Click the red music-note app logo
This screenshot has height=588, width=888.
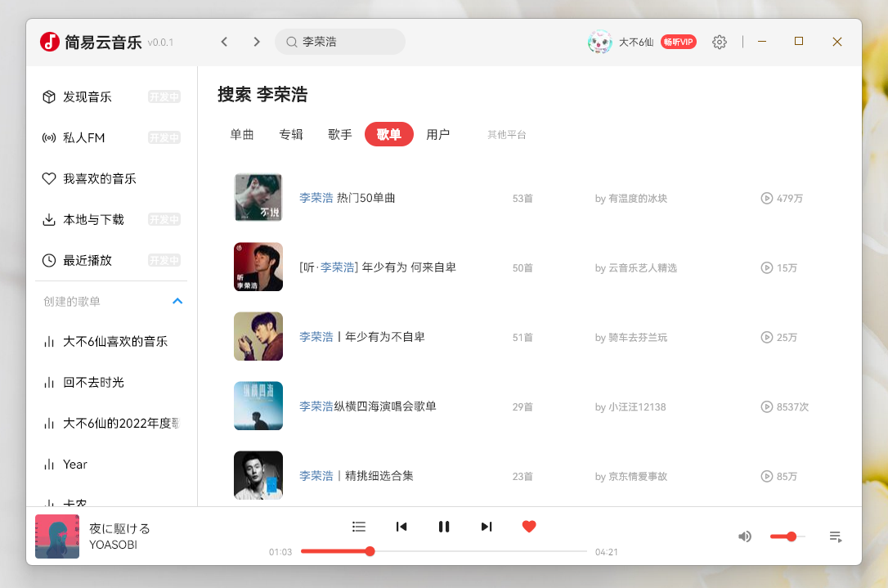coord(50,42)
